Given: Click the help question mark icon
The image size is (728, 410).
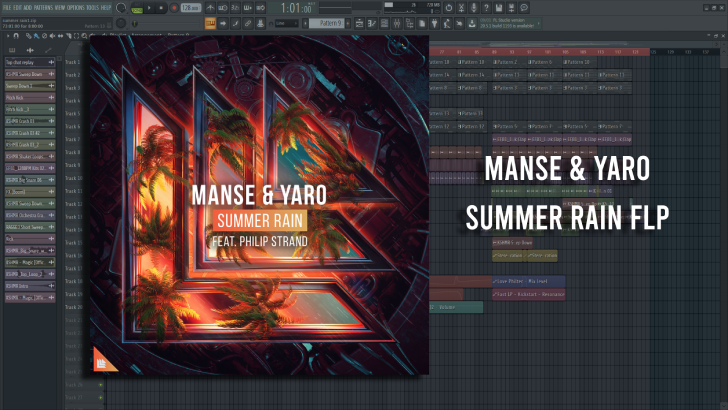Looking at the screenshot, I should 486,8.
